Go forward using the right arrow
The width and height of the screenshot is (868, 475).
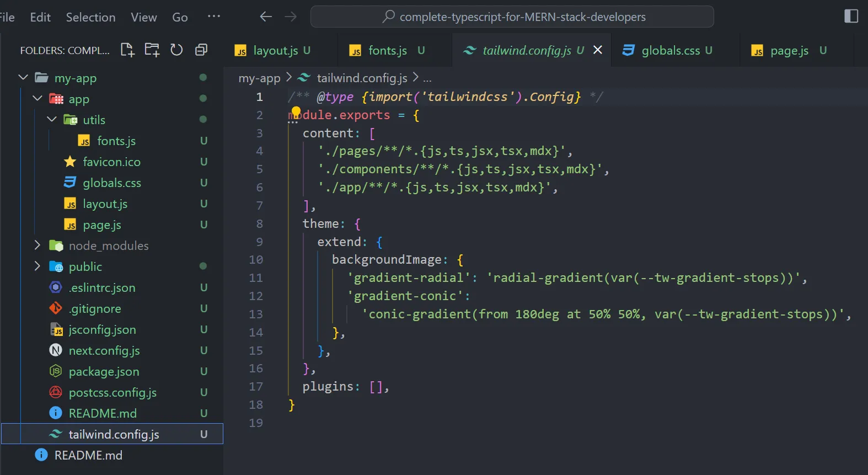[x=291, y=17]
